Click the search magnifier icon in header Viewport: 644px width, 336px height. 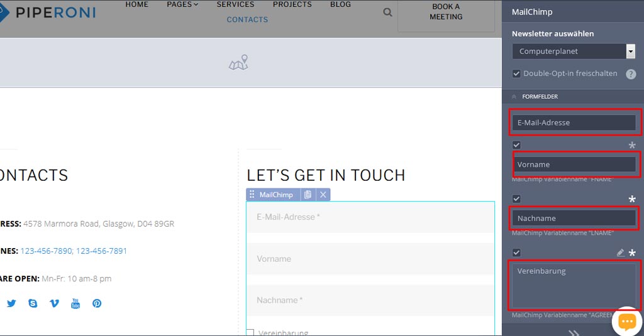point(387,12)
